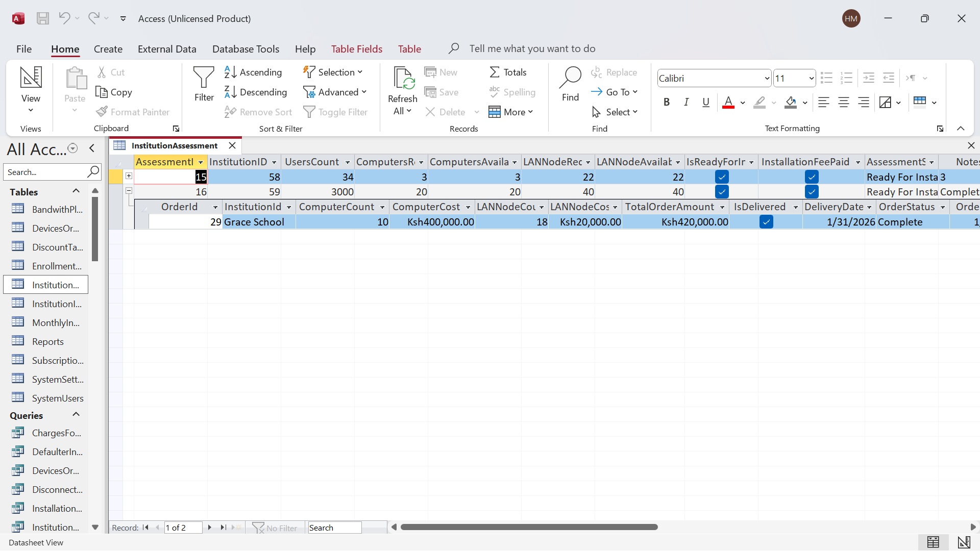Apply the background fill color bucket
This screenshot has width=980, height=551.
coord(791,102)
